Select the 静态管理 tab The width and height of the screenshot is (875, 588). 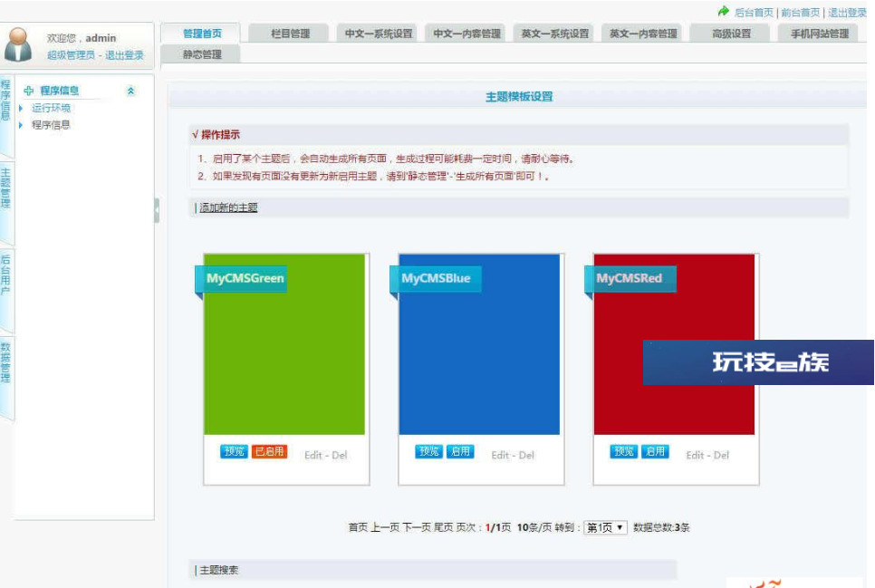201,54
